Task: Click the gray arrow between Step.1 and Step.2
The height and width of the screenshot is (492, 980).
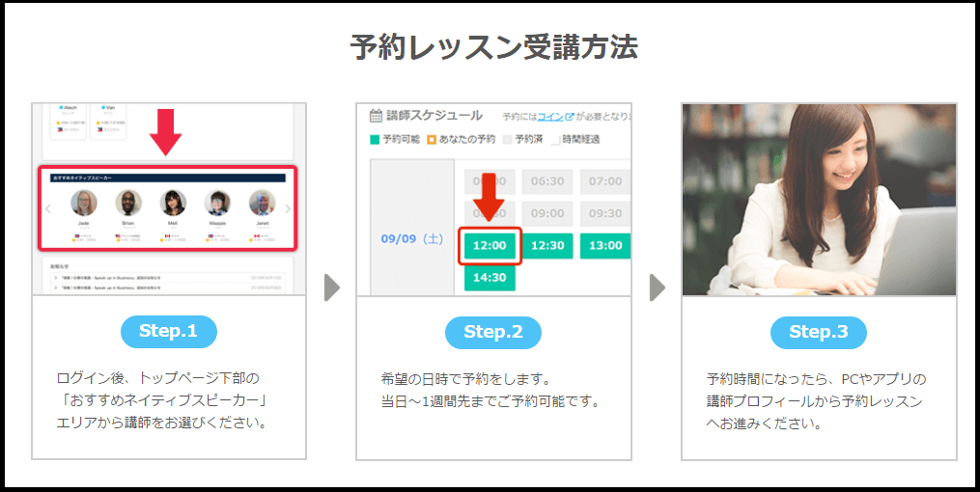Action: point(332,287)
